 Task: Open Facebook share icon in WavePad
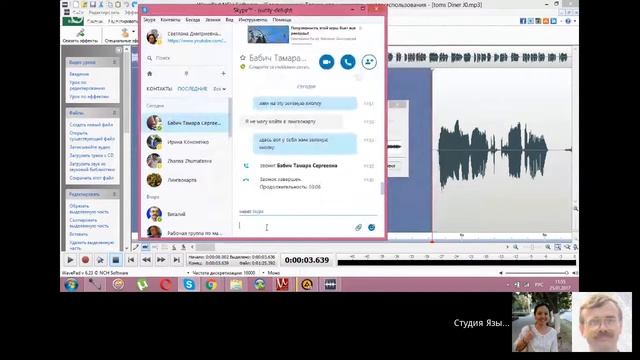[523, 21]
